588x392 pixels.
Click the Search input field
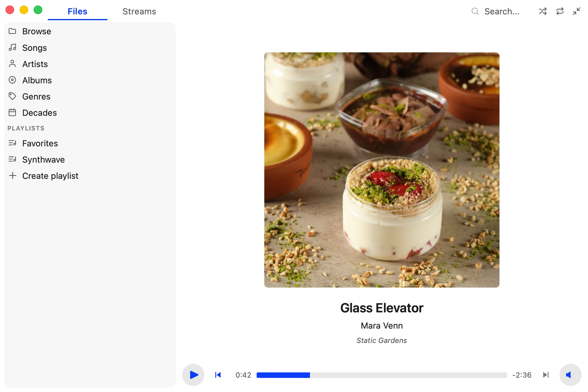point(502,11)
